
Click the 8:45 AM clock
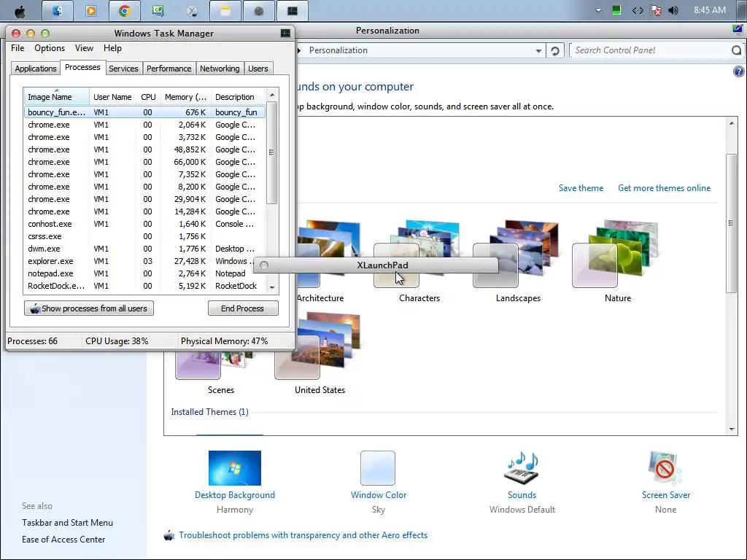[x=709, y=10]
